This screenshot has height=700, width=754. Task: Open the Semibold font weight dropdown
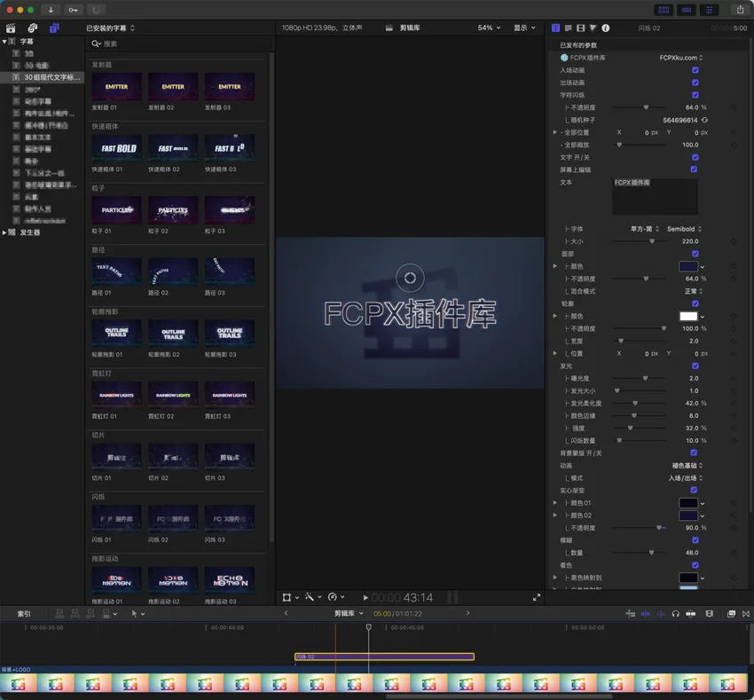[683, 229]
